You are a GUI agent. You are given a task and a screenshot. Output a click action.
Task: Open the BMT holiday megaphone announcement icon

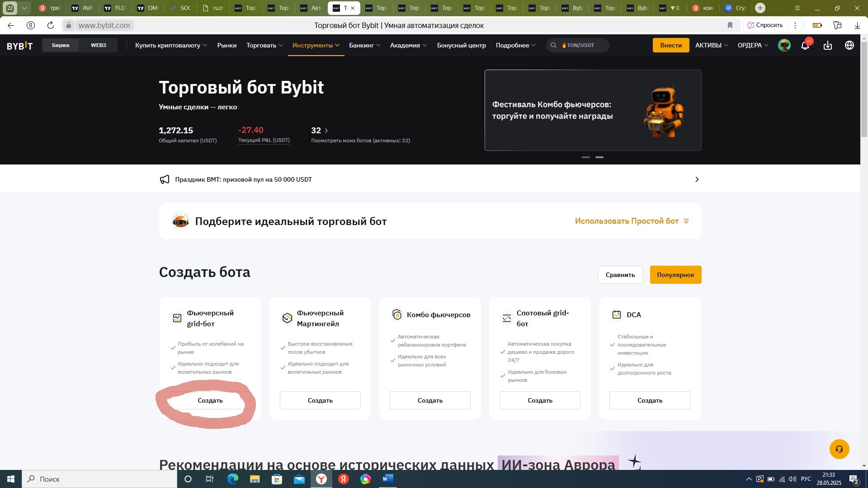coord(165,179)
